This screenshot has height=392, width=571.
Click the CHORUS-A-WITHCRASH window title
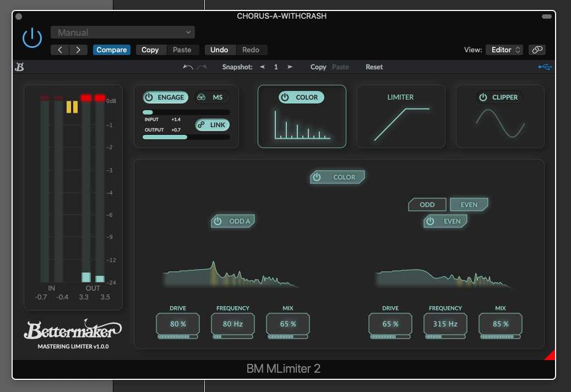(281, 16)
